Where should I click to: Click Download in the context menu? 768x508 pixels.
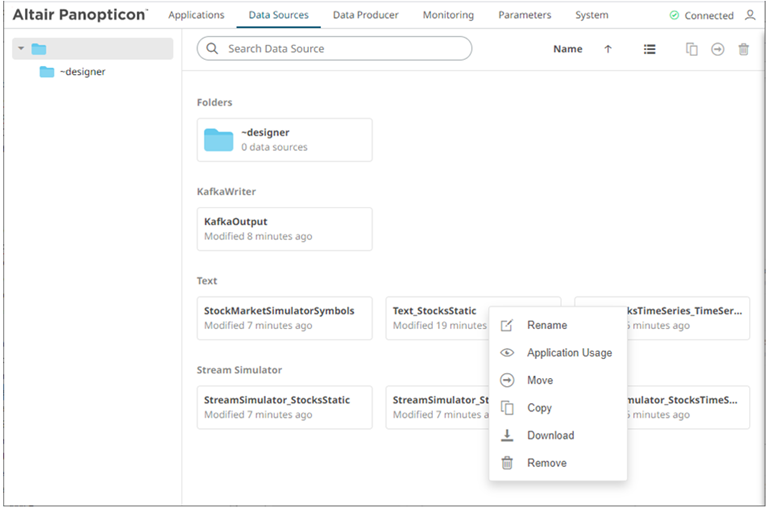[x=550, y=435]
